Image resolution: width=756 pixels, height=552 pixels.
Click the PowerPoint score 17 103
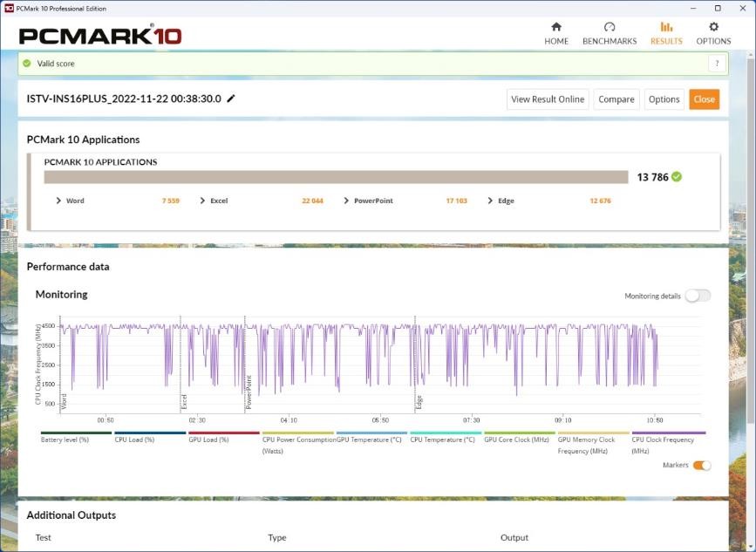(x=457, y=201)
